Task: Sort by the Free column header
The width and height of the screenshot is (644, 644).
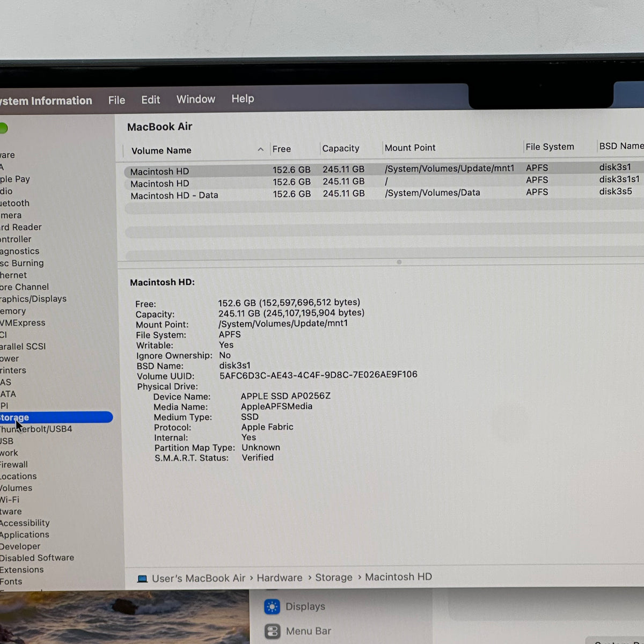Action: (x=282, y=149)
